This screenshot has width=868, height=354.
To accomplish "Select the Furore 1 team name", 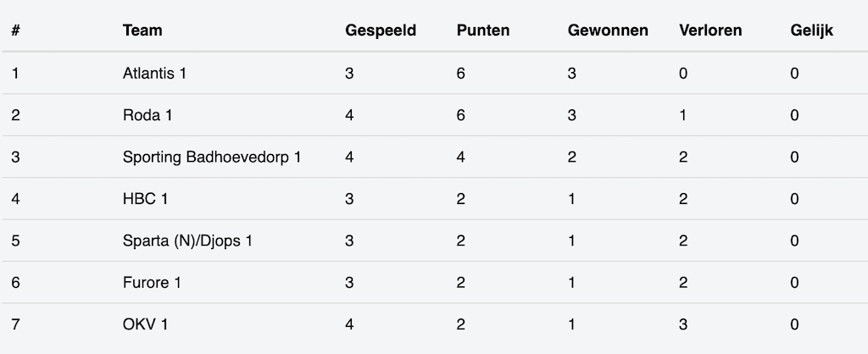I will [x=152, y=283].
